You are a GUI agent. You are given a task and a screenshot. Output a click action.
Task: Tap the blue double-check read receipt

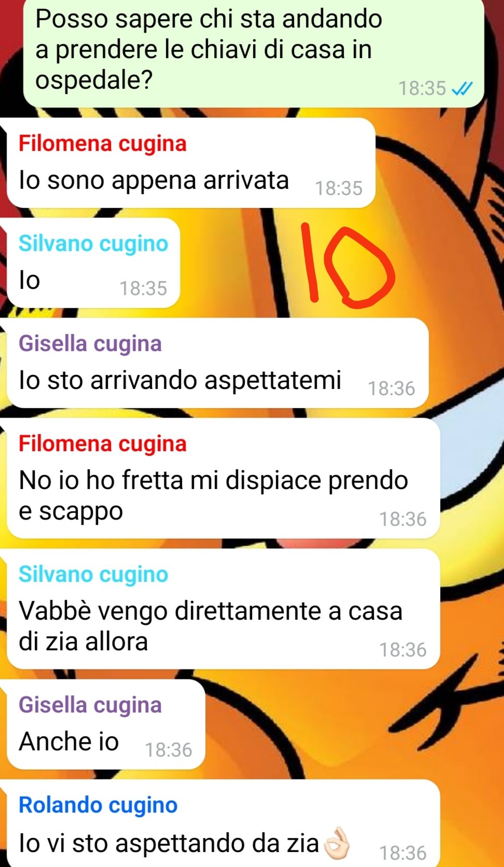462,89
